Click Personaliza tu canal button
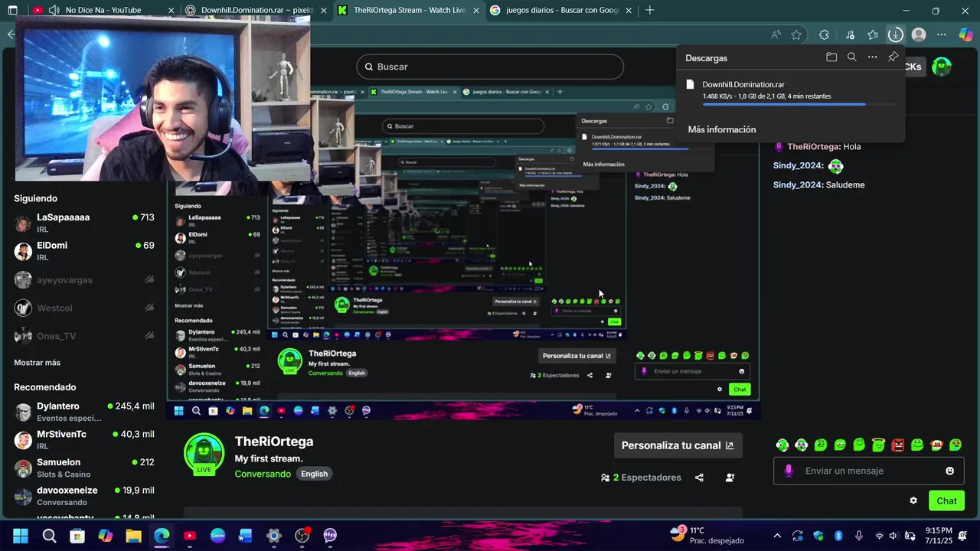This screenshot has height=551, width=980. [678, 445]
